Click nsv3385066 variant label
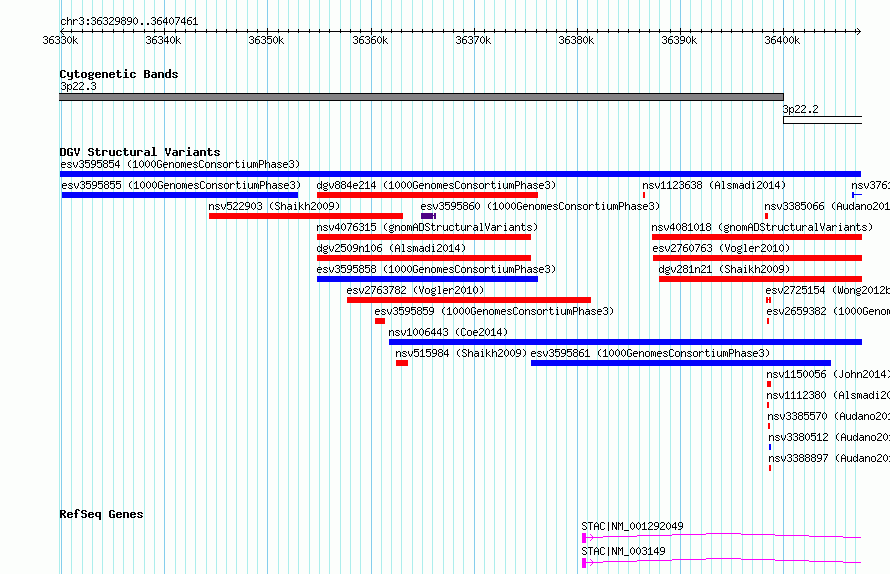This screenshot has height=574, width=890. tap(826, 207)
